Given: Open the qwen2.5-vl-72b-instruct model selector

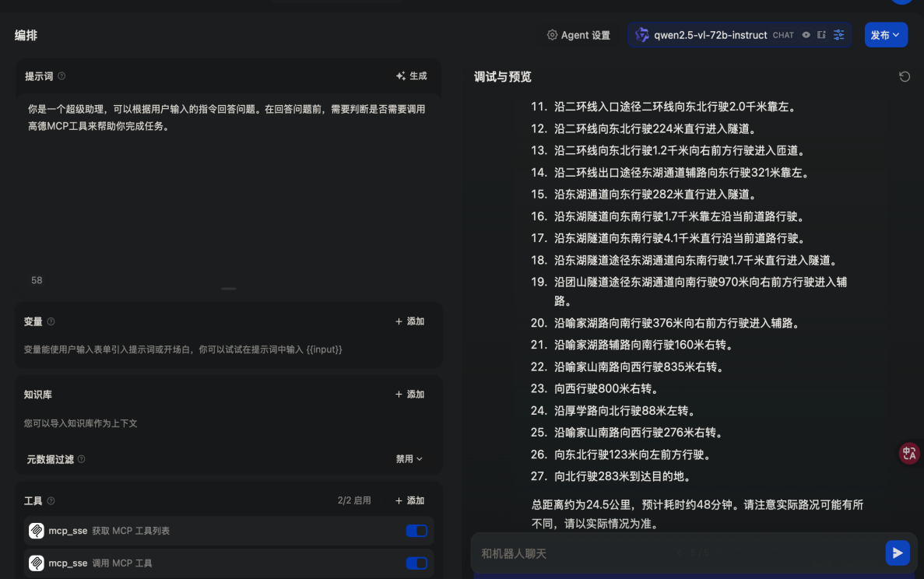Looking at the screenshot, I should click(739, 35).
